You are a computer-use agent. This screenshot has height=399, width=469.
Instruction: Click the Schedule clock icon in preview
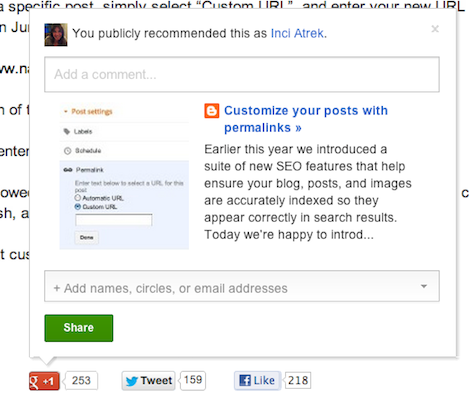click(x=67, y=151)
